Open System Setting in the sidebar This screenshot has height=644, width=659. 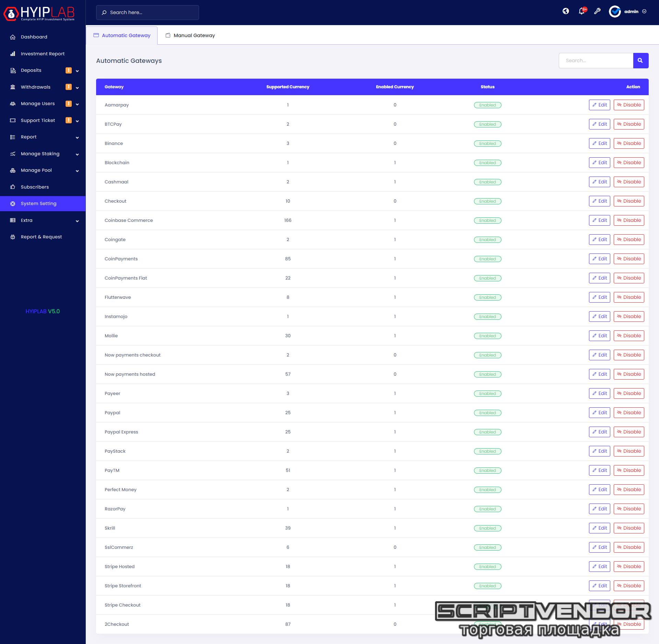(43, 204)
